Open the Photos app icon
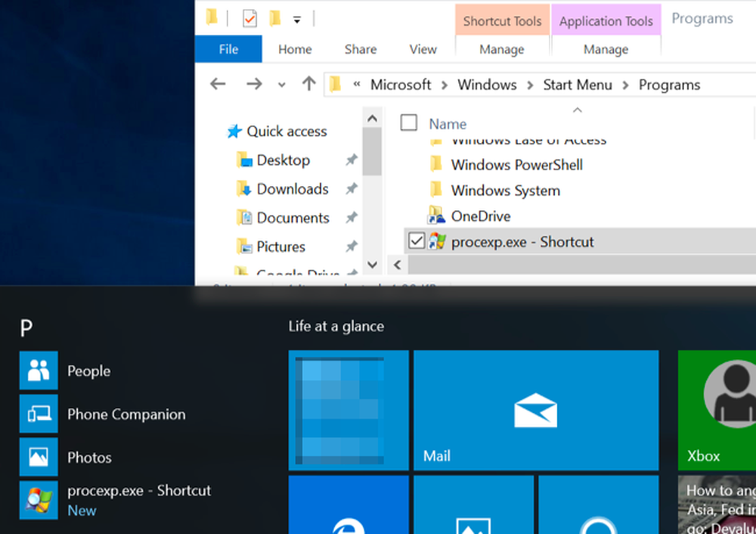 tap(39, 457)
